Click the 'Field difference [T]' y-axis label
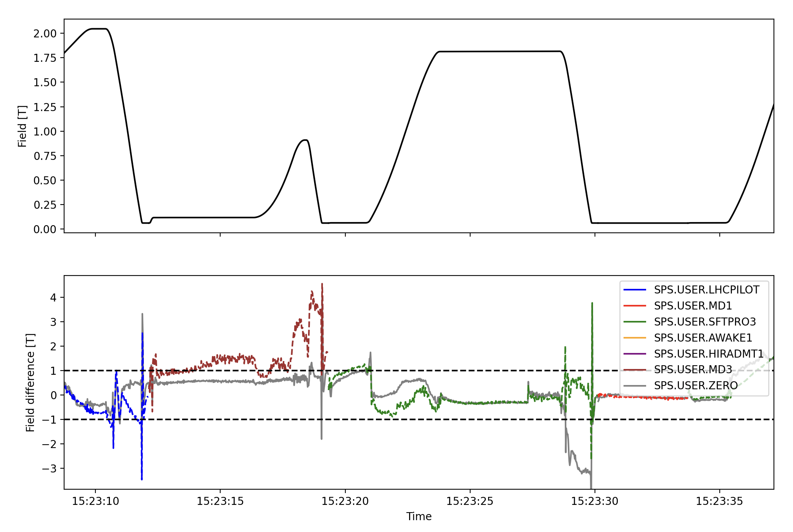793x532 pixels. click(x=30, y=382)
